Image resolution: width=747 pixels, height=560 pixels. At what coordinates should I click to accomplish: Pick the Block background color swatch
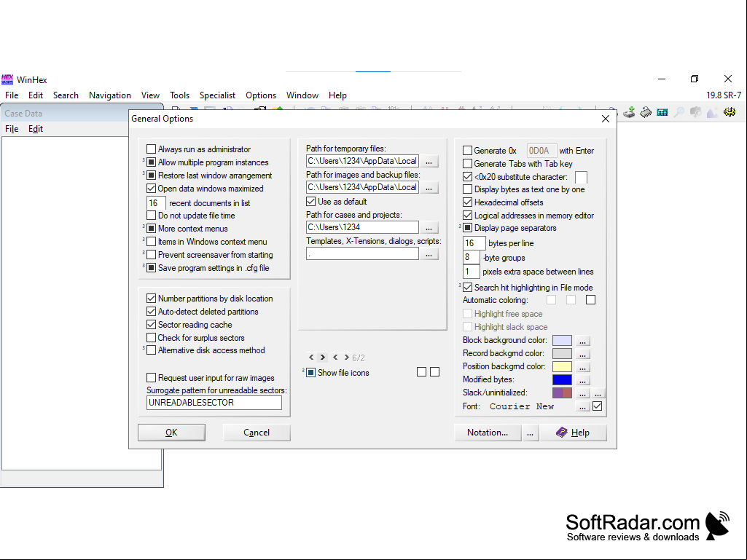(x=562, y=341)
